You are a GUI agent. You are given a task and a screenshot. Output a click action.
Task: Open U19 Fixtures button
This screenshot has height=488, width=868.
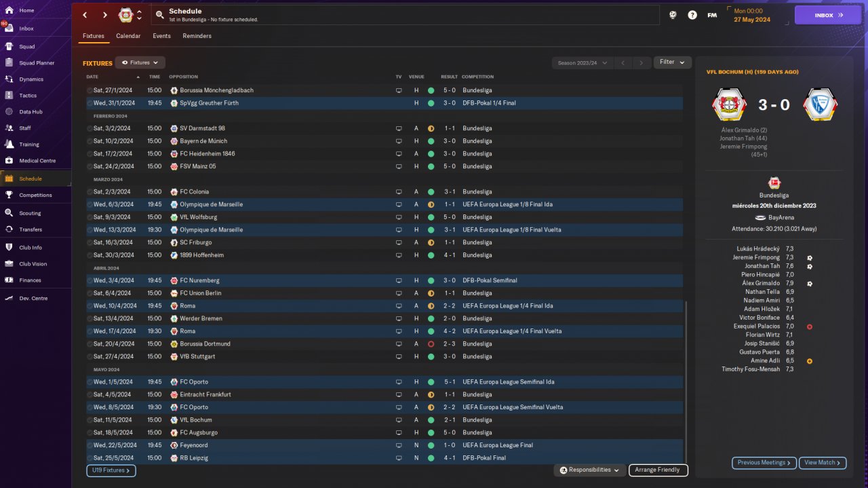pos(111,470)
